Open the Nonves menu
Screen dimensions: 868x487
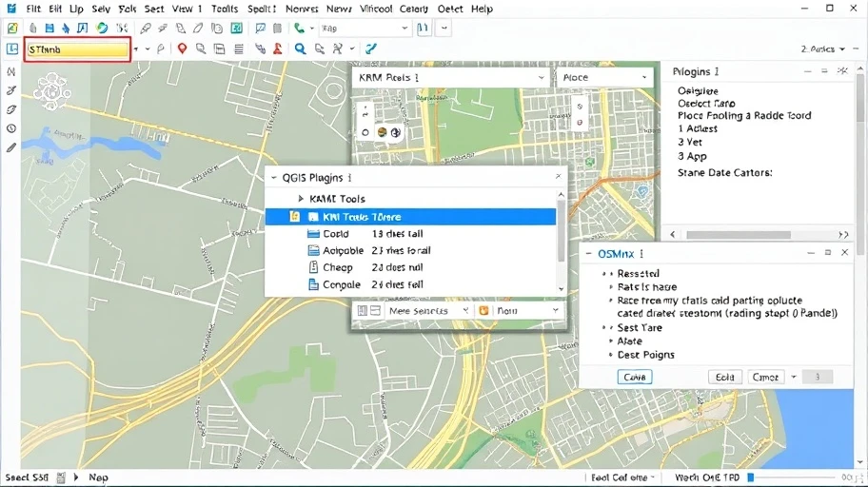(x=302, y=9)
